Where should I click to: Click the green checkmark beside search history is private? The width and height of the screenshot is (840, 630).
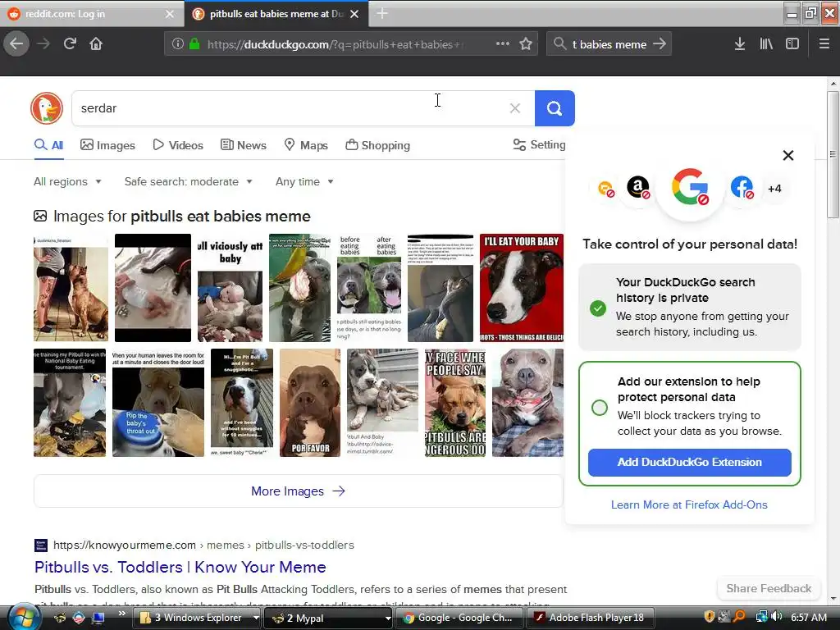coord(598,308)
